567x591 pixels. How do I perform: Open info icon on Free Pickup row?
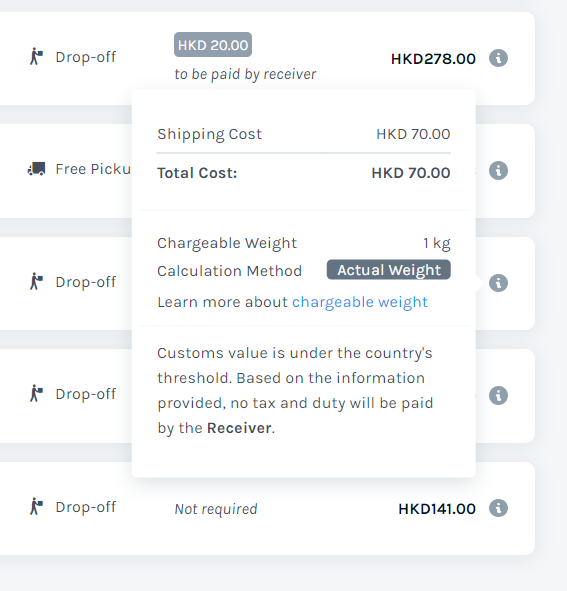[498, 170]
